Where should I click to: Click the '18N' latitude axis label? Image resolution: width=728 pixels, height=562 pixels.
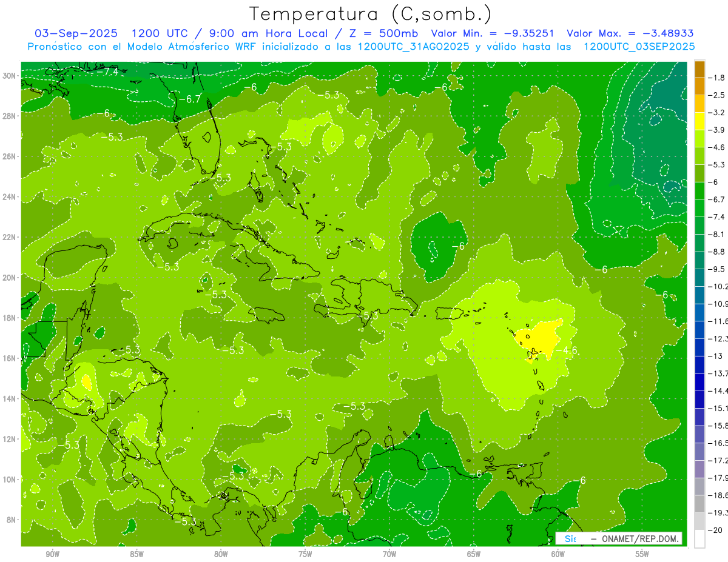(9, 318)
